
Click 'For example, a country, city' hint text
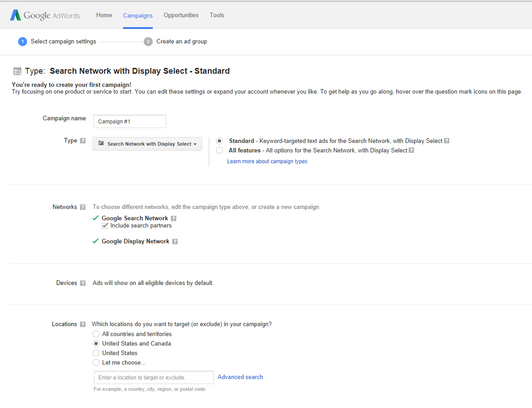150,389
